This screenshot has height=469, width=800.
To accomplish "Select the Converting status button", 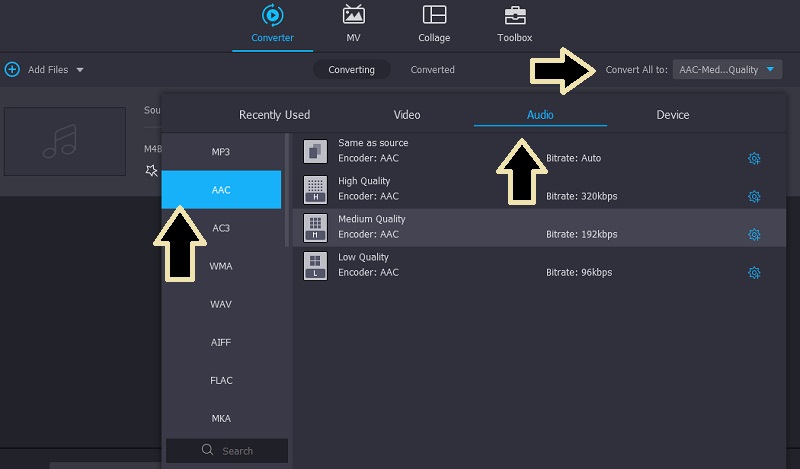I will click(x=351, y=70).
